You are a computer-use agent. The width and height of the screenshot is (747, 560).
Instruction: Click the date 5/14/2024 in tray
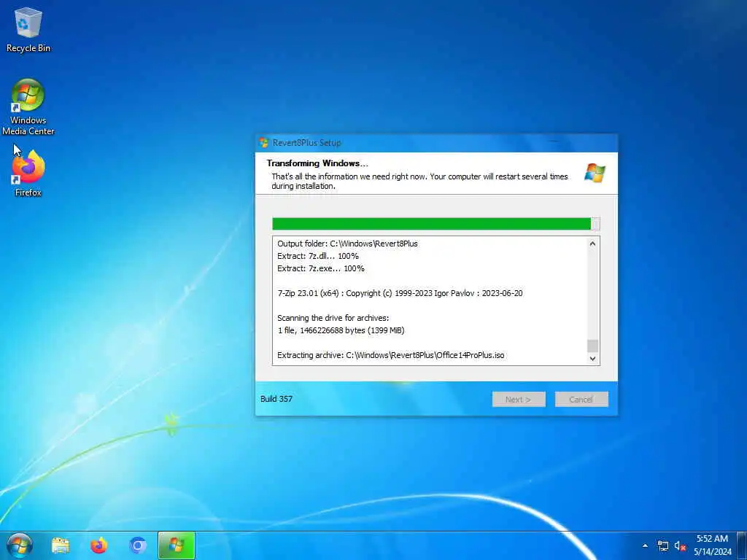(712, 552)
